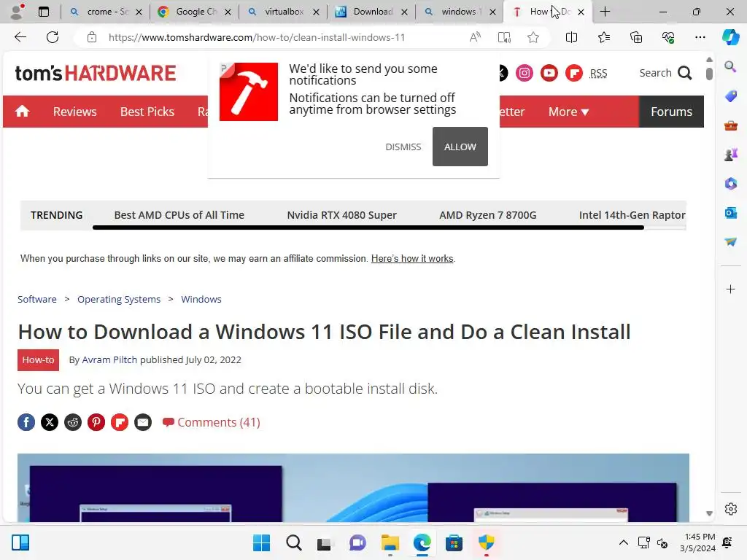Viewport: 747px width, 560px height.
Task: Open the YouTube icon in site header
Action: coord(549,73)
